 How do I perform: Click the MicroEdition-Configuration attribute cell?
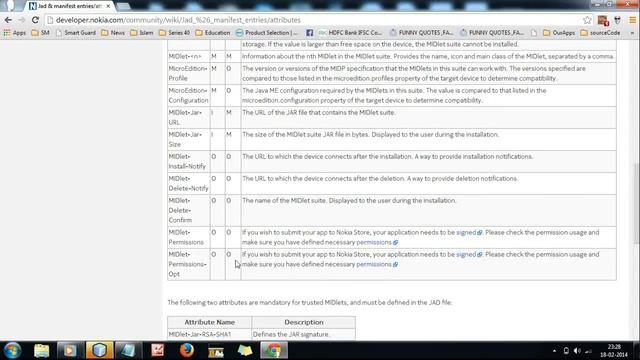click(x=189, y=96)
